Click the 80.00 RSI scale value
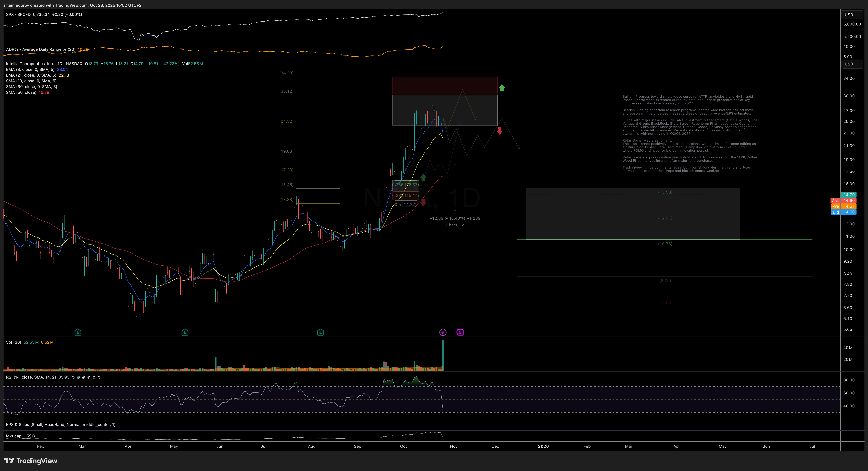 point(849,380)
